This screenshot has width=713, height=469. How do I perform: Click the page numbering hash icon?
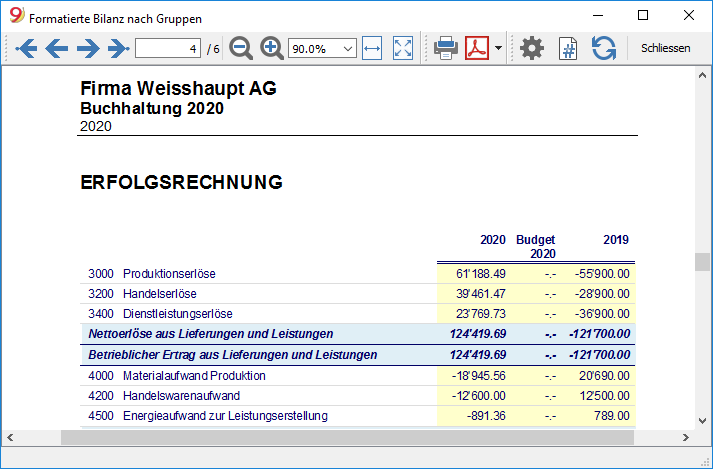(568, 48)
